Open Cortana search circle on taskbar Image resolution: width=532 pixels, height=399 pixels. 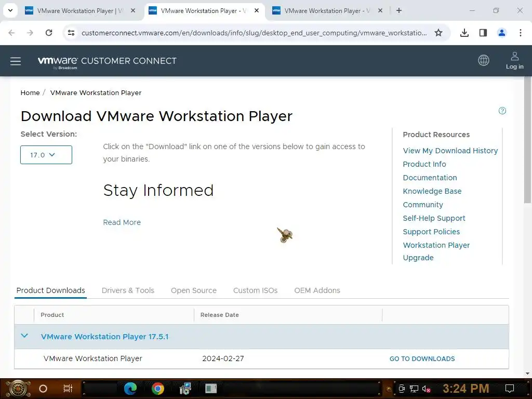pos(43,389)
